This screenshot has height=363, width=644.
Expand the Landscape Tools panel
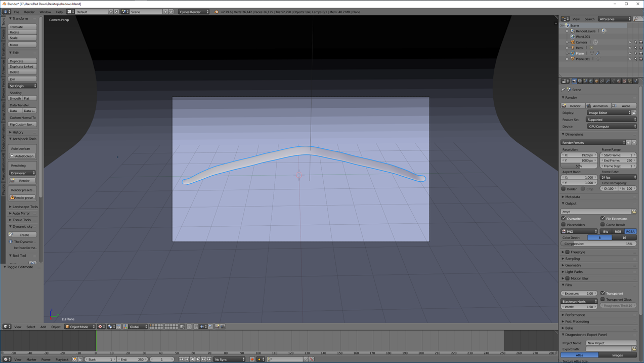coord(24,207)
